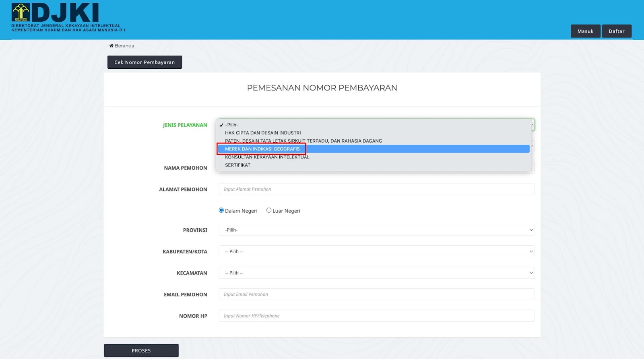
Task: Click the Beranda breadcrumb link
Action: click(x=124, y=46)
